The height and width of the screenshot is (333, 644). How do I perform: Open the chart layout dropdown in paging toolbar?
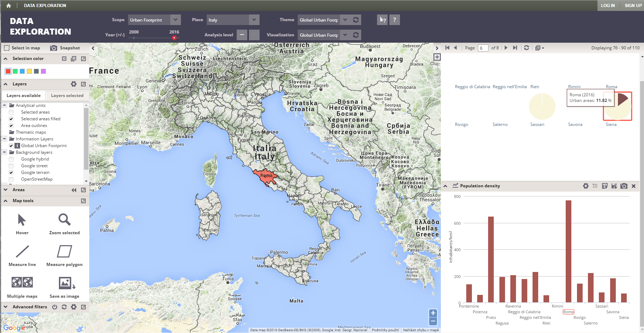pyautogui.click(x=539, y=48)
